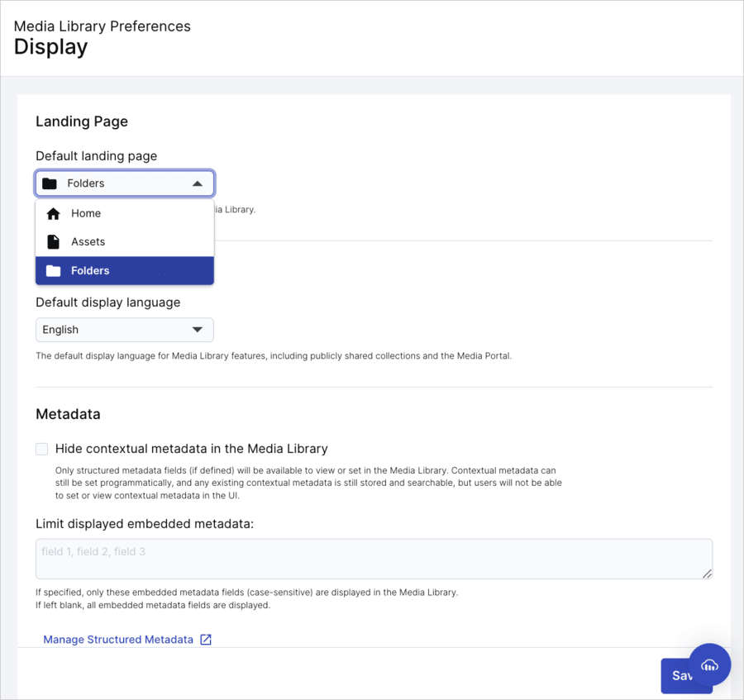Click the Landing Page section heading
The height and width of the screenshot is (700, 744).
82,121
